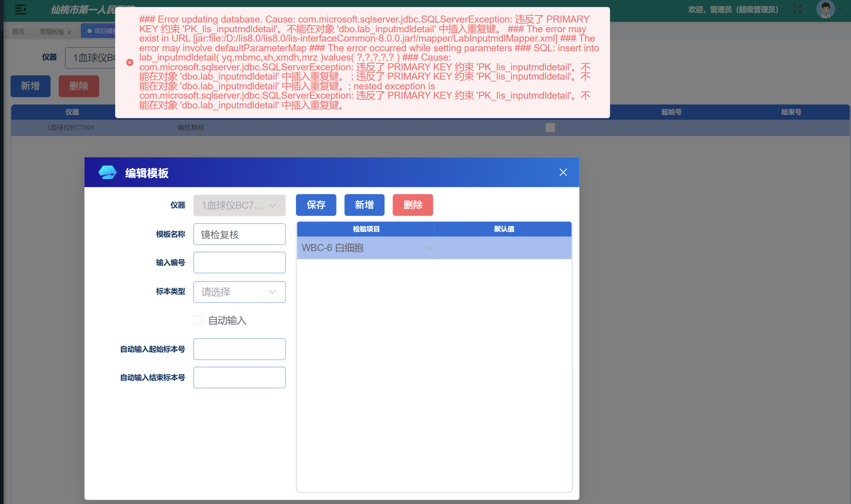851x504 pixels.
Task: Open the administrator avatar menu
Action: [x=826, y=9]
